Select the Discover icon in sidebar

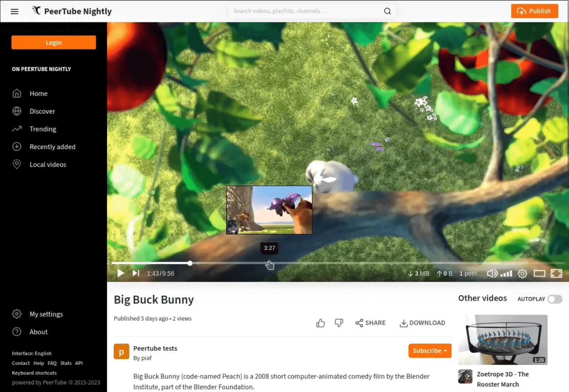(17, 111)
